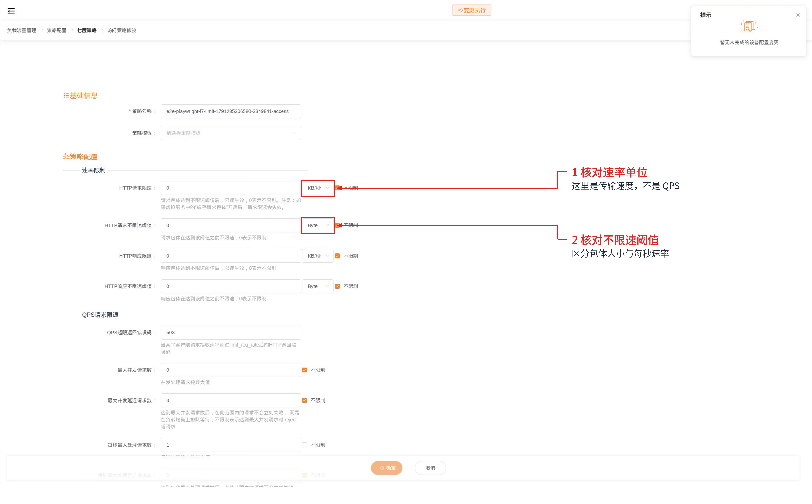Edit the HTTP响应限速 value field
This screenshot has height=504, width=812.
pyautogui.click(x=231, y=256)
